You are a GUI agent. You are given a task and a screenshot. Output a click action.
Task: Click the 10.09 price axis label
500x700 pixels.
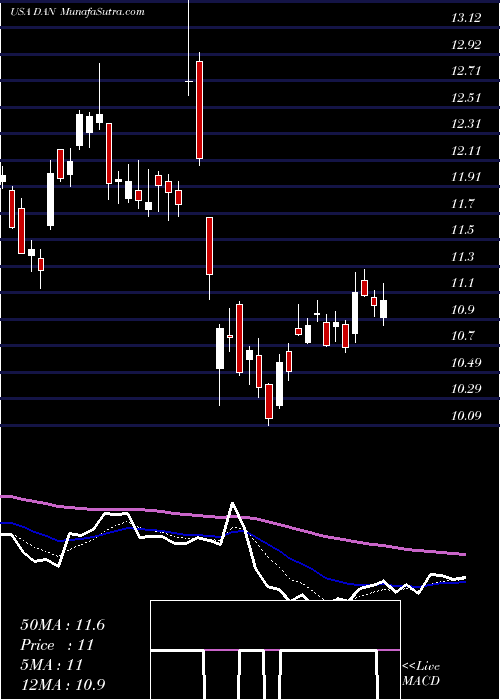click(x=466, y=416)
